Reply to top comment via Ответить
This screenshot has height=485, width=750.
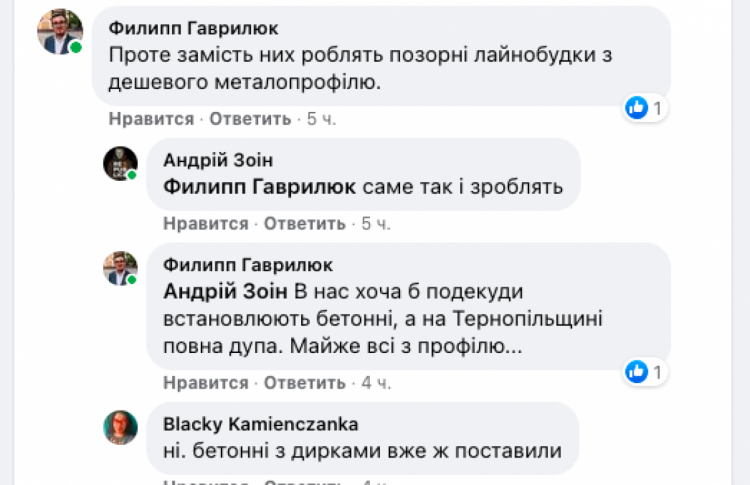point(250,119)
